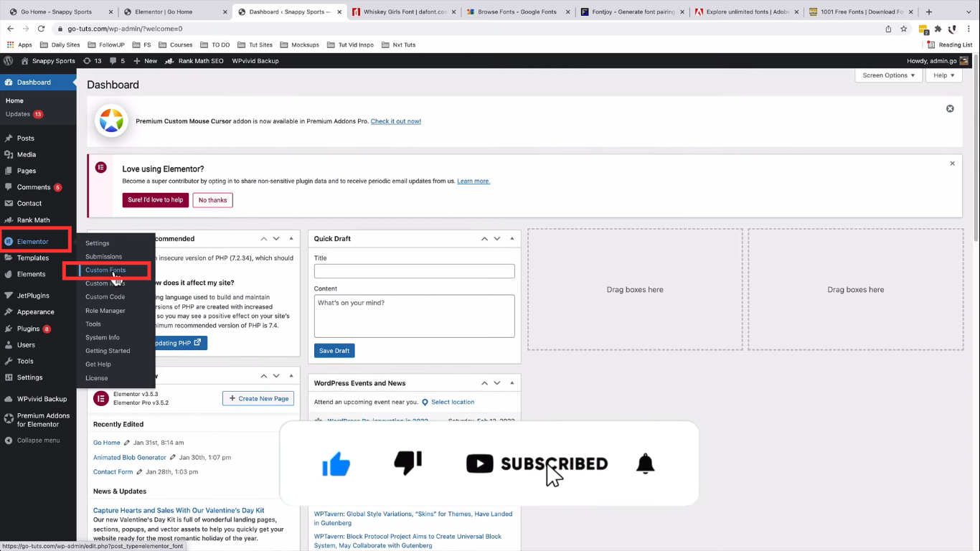Viewport: 980px width, 551px height.
Task: Move Quick Draft panel up
Action: [x=484, y=238]
